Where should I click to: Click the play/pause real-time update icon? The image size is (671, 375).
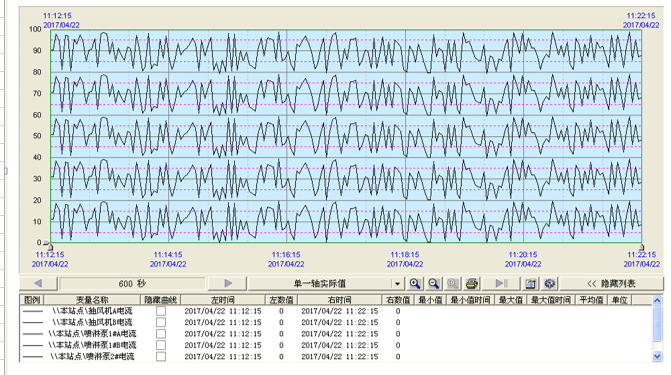coord(501,283)
